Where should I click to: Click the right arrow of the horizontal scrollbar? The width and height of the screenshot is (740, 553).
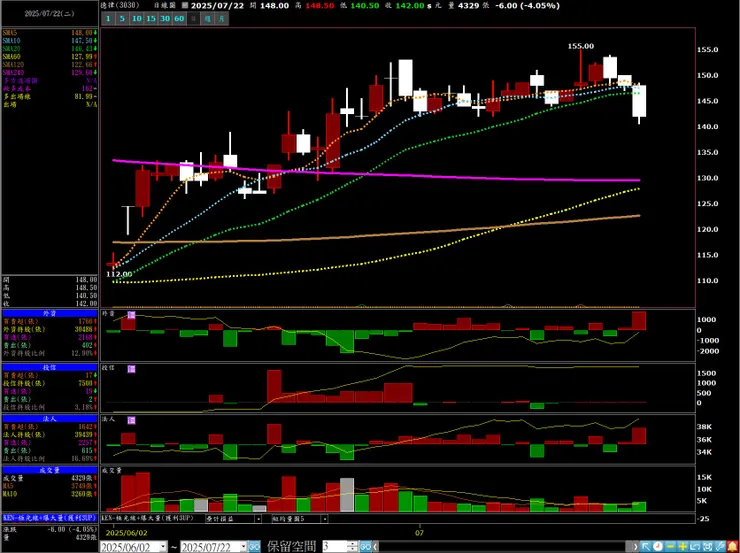pos(636,547)
